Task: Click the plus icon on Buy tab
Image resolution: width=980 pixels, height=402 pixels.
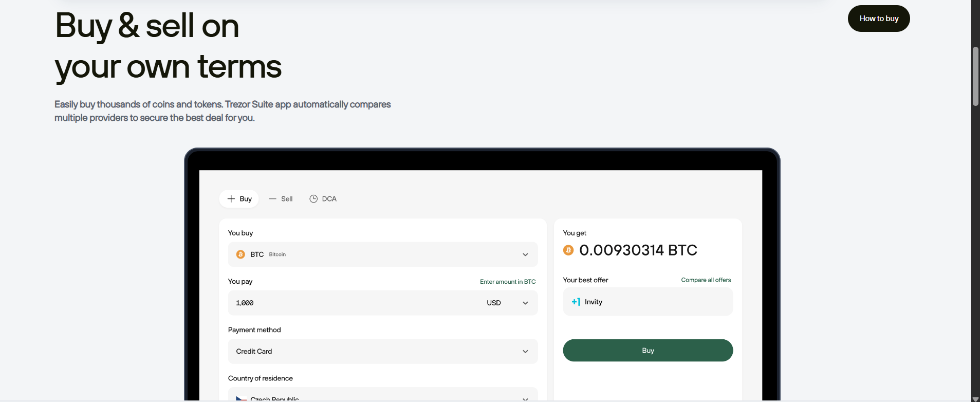Action: (x=231, y=199)
